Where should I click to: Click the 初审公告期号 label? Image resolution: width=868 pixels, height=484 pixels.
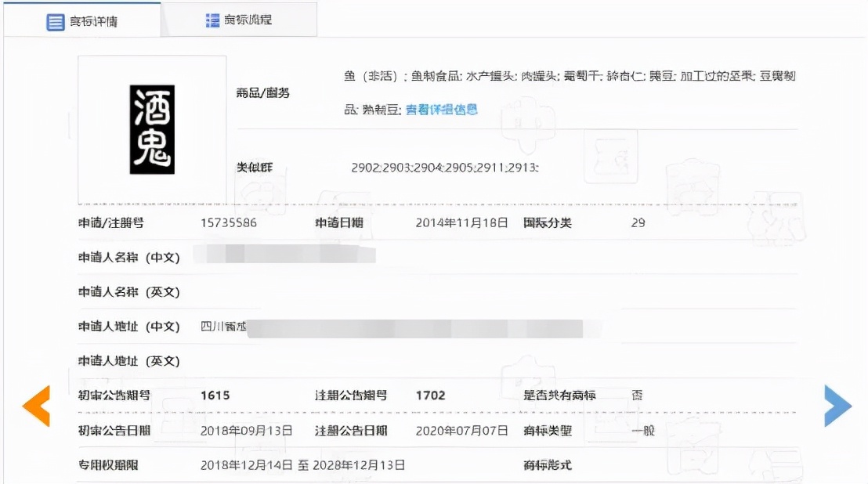pyautogui.click(x=114, y=396)
